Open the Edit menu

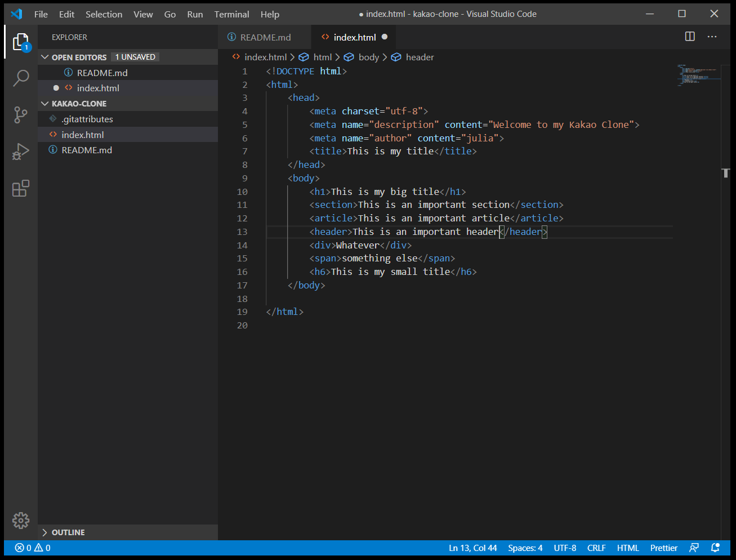[x=66, y=14]
